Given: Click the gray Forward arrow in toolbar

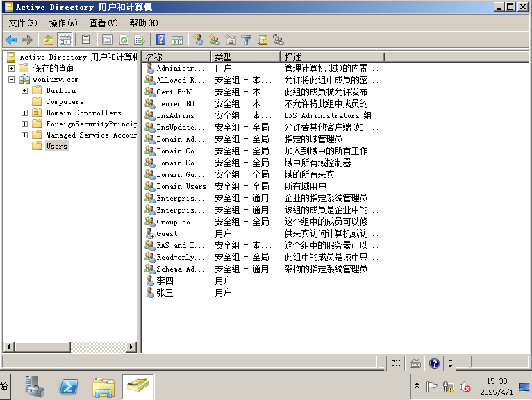Looking at the screenshot, I should coord(27,40).
